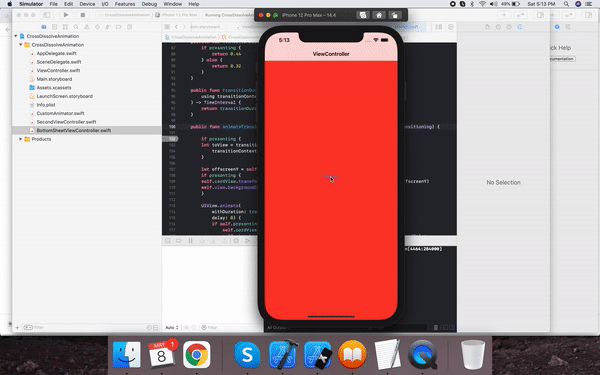Click the trash icon to clear console
The height and width of the screenshot is (375, 600).
[x=435, y=328]
